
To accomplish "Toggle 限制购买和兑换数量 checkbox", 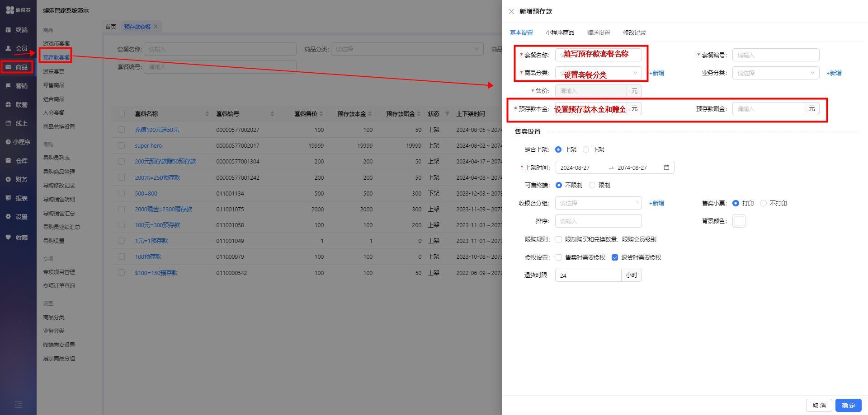I will (x=559, y=239).
